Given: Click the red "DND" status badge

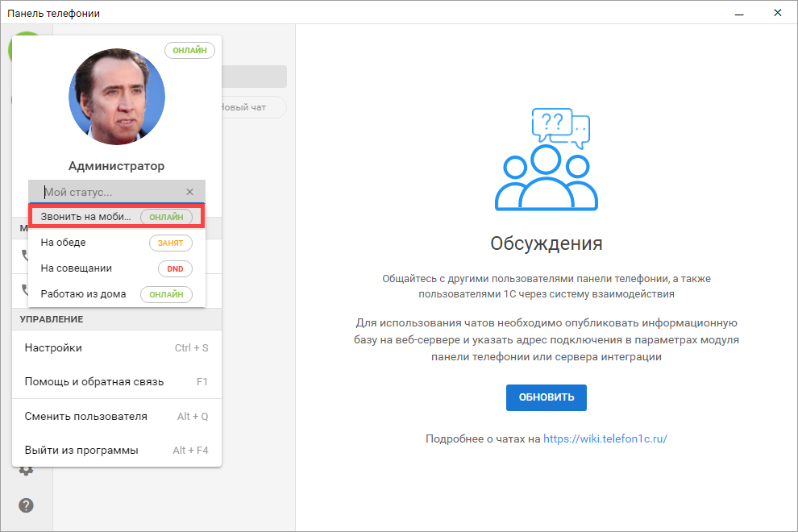Looking at the screenshot, I should 175,268.
